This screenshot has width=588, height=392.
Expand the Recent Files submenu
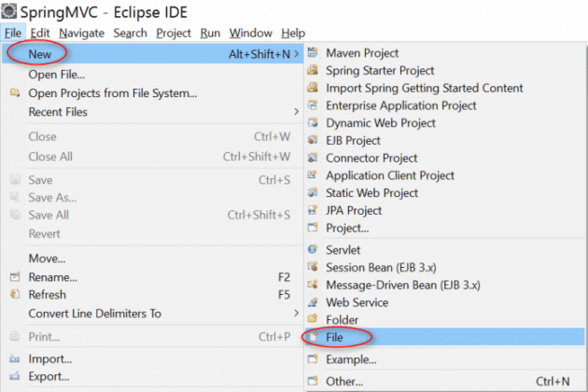tap(297, 112)
